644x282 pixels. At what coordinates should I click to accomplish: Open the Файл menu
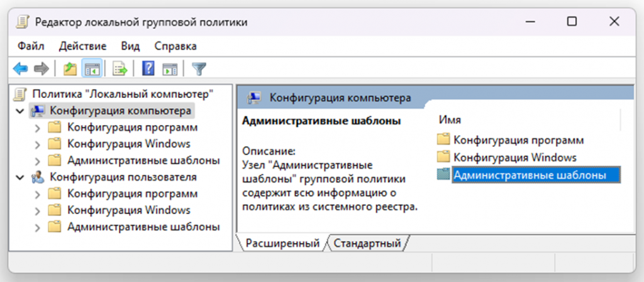[x=30, y=46]
